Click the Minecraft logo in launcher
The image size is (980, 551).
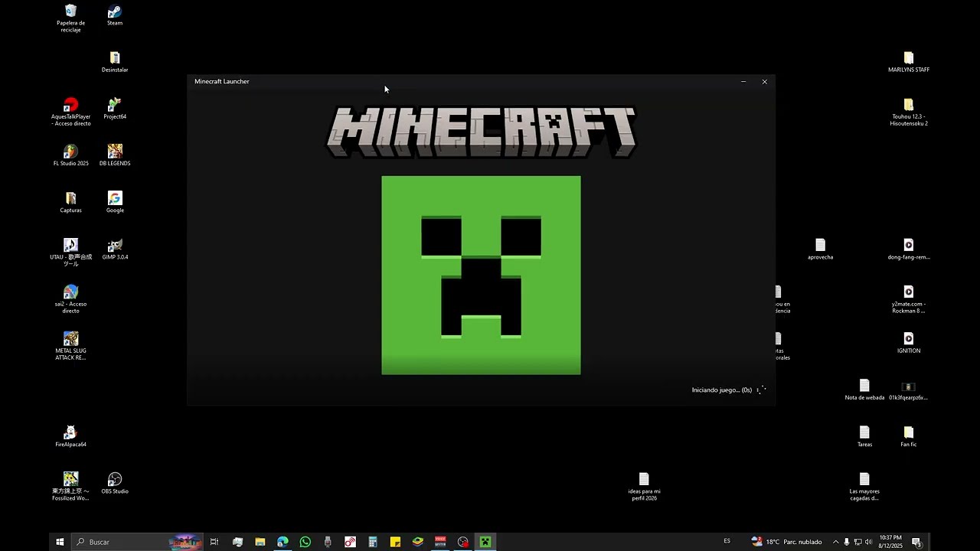[x=481, y=132]
